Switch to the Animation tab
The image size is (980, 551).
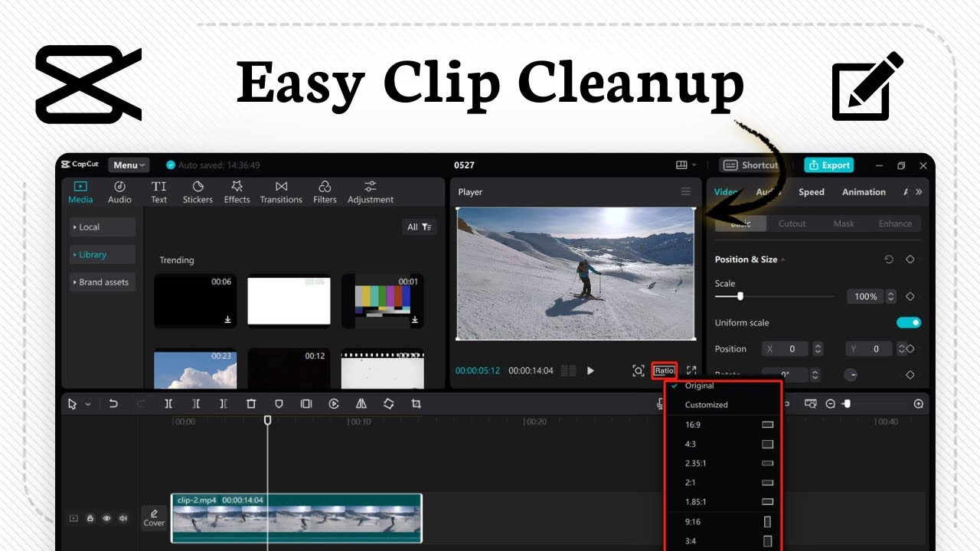pos(864,192)
